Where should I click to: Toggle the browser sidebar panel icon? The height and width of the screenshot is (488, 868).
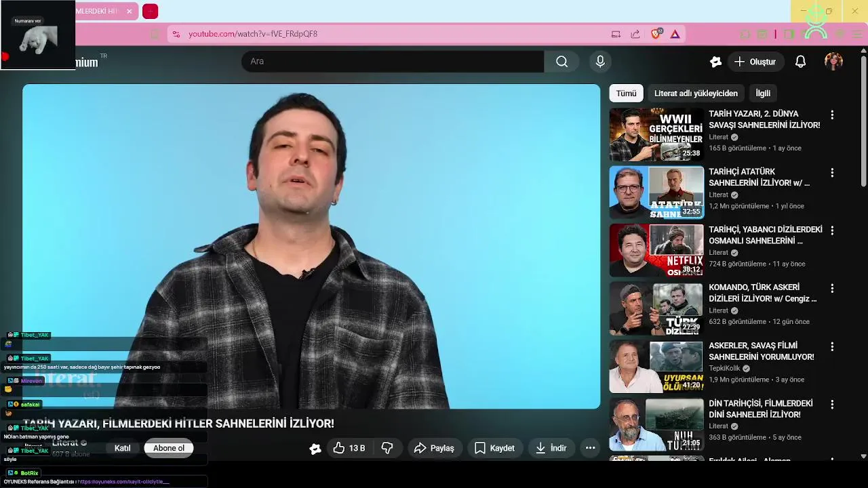[789, 34]
